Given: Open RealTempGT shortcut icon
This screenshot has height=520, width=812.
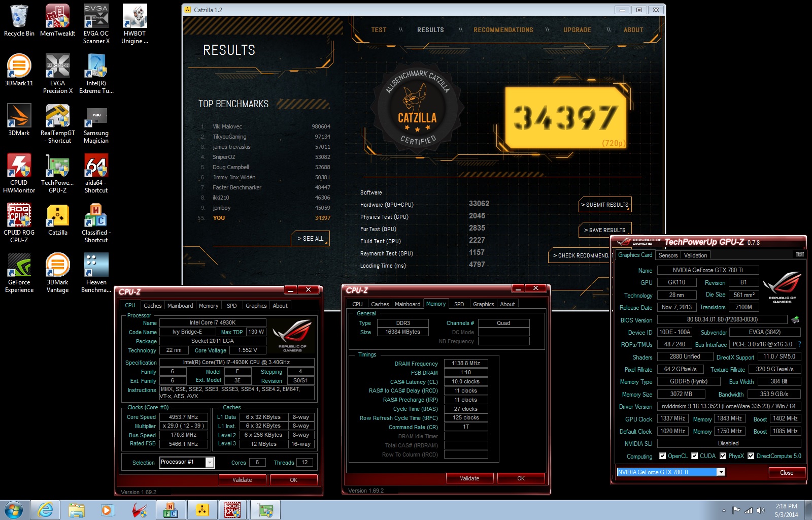Looking at the screenshot, I should tap(57, 123).
